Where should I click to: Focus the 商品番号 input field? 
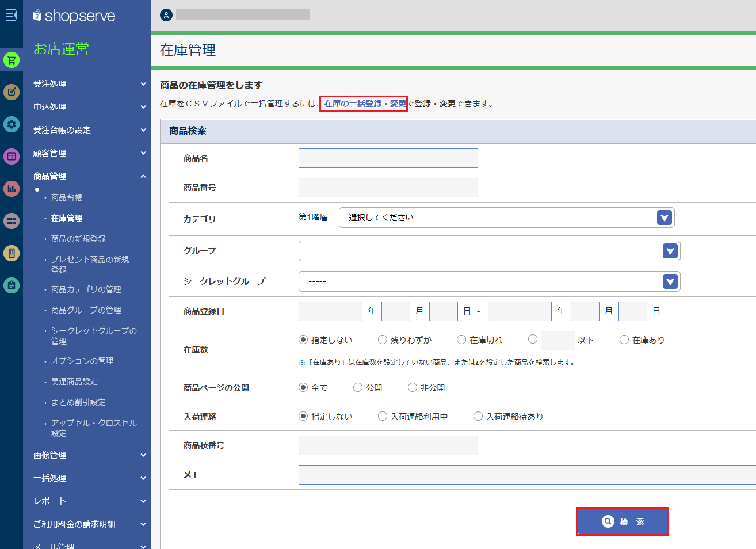(x=388, y=188)
